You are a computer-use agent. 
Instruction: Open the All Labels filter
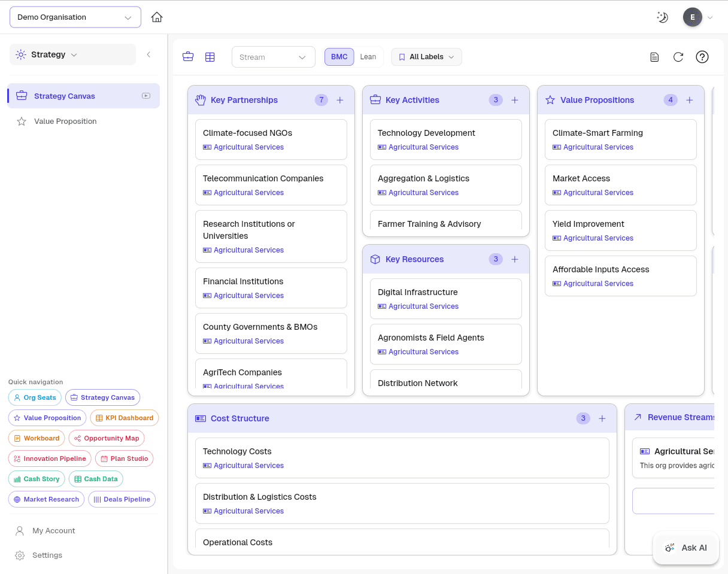[x=427, y=57]
